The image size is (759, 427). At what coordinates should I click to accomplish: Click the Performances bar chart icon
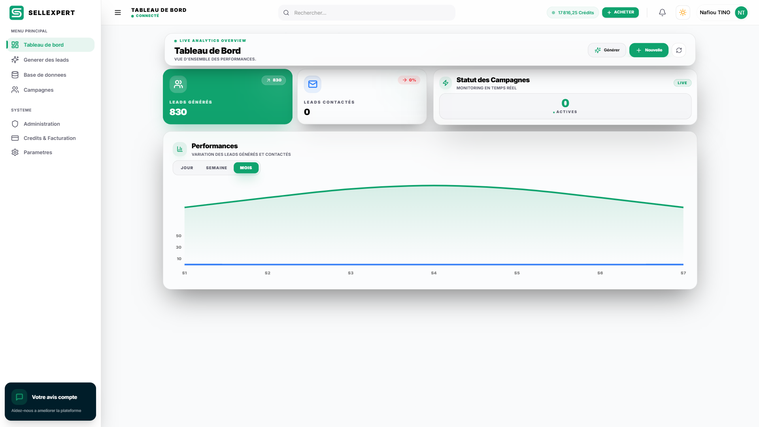click(x=180, y=149)
